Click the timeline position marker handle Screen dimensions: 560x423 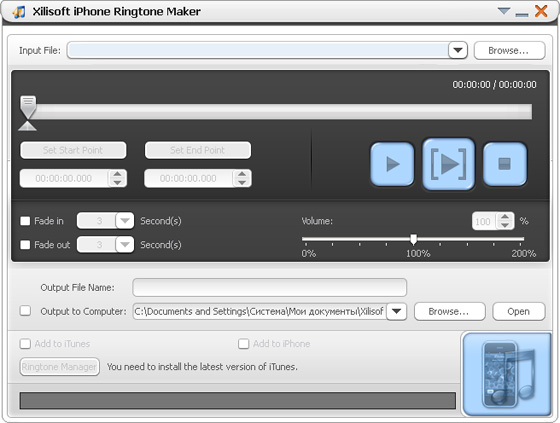28,107
